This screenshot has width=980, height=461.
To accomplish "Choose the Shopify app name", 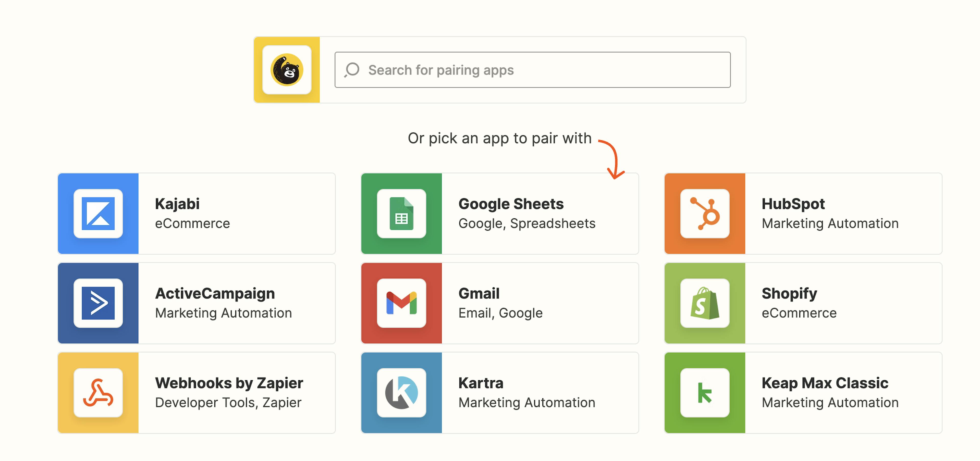I will 789,293.
